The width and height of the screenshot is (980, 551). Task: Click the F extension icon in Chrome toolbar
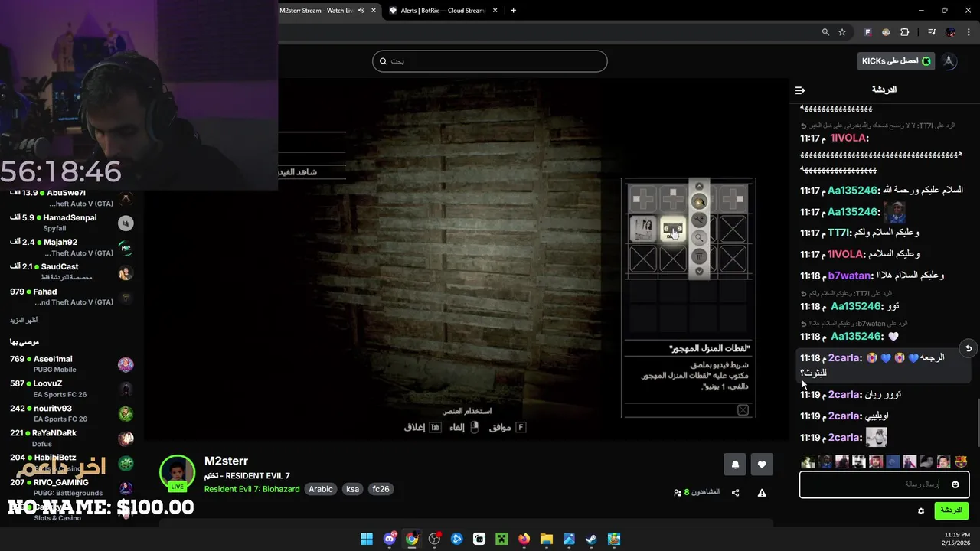click(867, 32)
